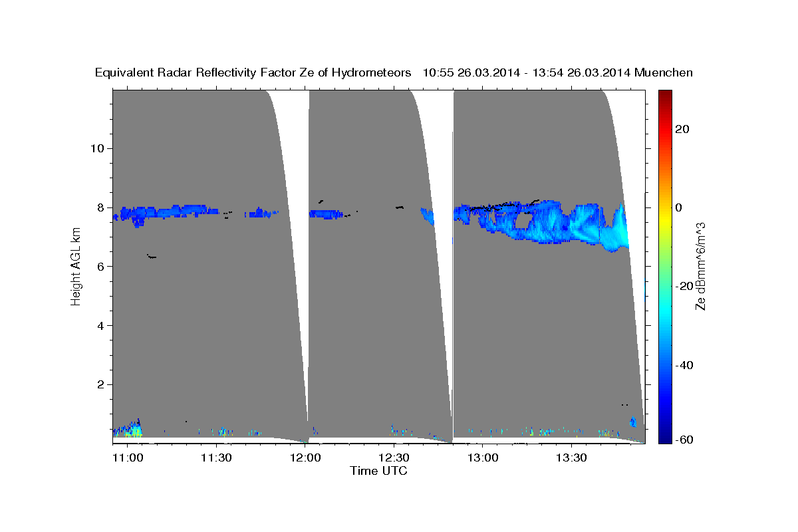The height and width of the screenshot is (532, 798).
Task: Click the colorbar value label 0
Action: (x=678, y=207)
